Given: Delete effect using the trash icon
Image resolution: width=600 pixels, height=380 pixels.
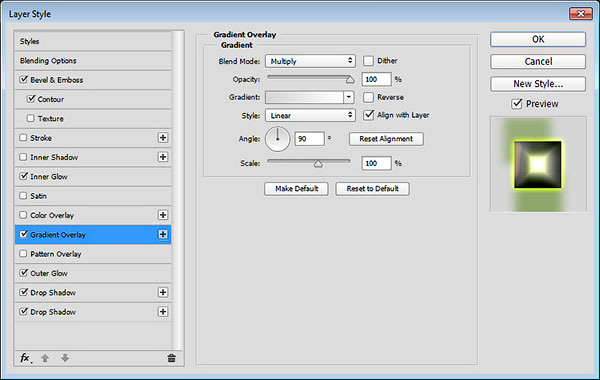Looking at the screenshot, I should click(x=171, y=358).
